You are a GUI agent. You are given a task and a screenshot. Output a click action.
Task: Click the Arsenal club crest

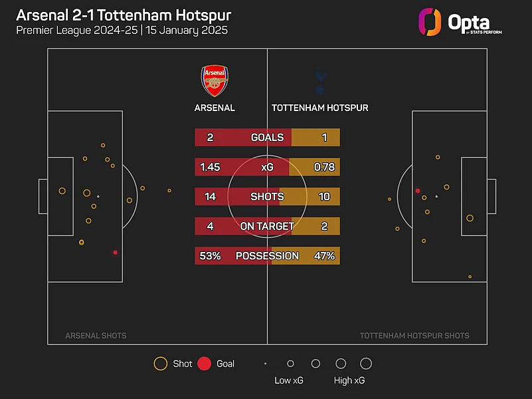coord(215,81)
